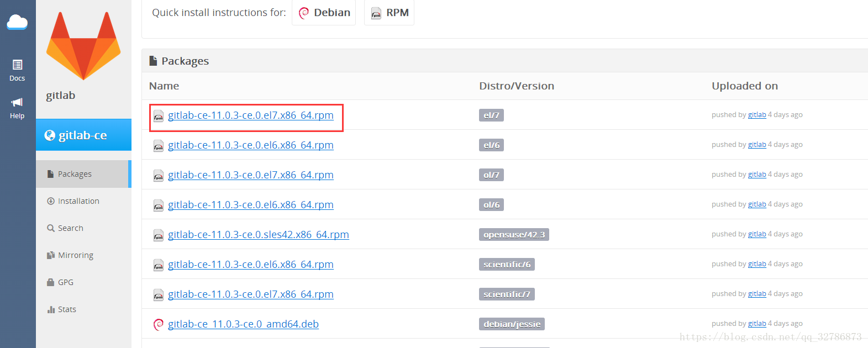Open the Stats sidebar item
The height and width of the screenshot is (348, 868).
(x=62, y=309)
